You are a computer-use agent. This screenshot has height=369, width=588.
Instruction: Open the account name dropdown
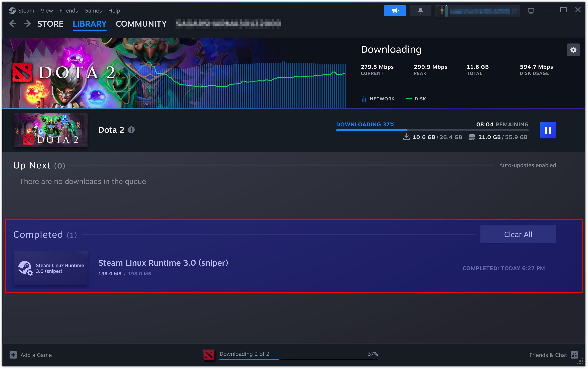pos(477,10)
